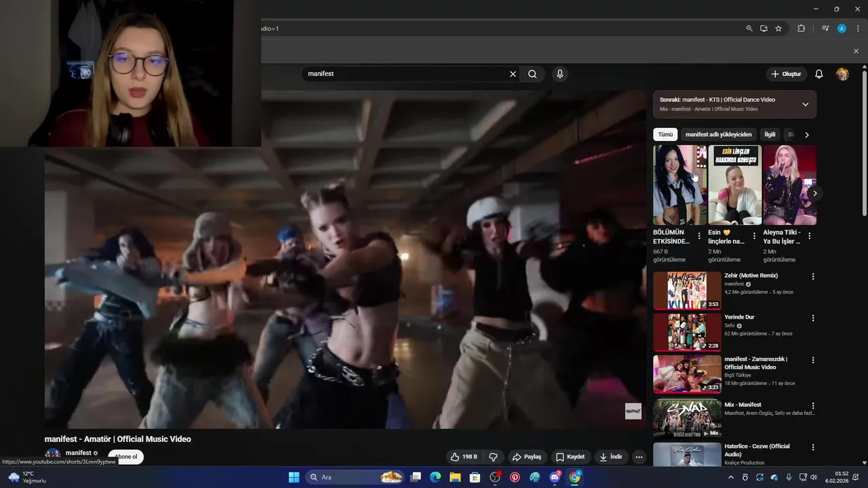Bookmark this page with the star icon
The image size is (868, 488).
(778, 28)
